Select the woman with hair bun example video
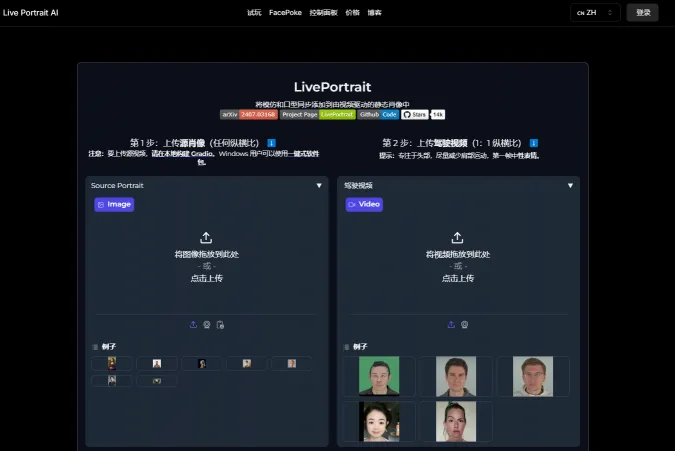The width and height of the screenshot is (675, 451). pyautogui.click(x=456, y=422)
